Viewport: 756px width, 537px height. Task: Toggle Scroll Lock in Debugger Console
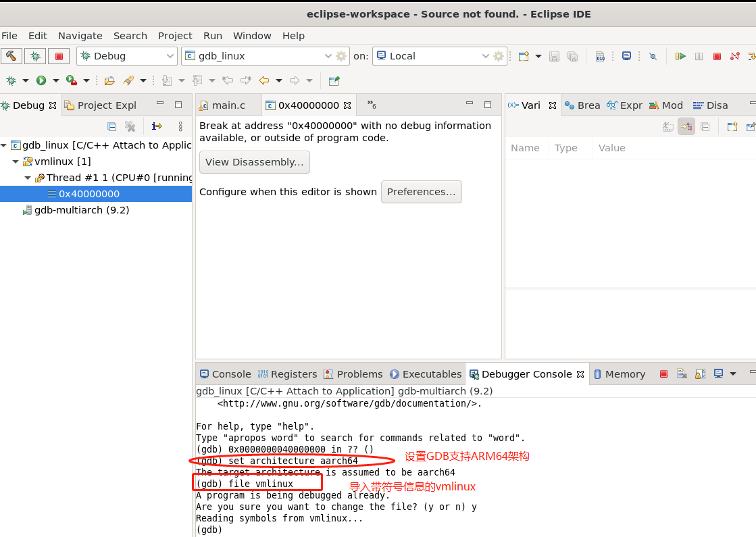pos(700,374)
